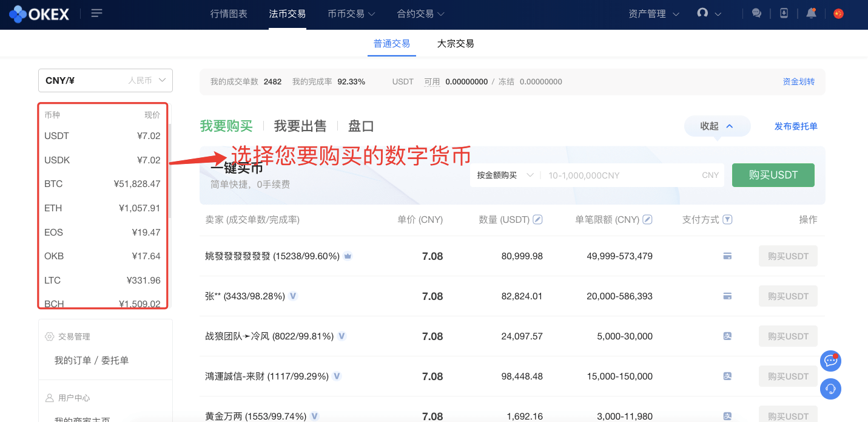The height and width of the screenshot is (422, 868).
Task: Select BTC in the coin list
Action: pyautogui.click(x=103, y=184)
